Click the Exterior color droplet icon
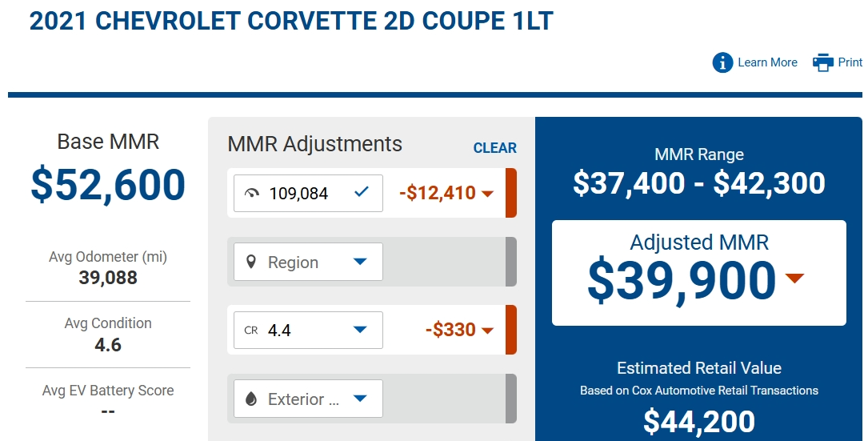Viewport: 868px width, 441px height. [250, 399]
